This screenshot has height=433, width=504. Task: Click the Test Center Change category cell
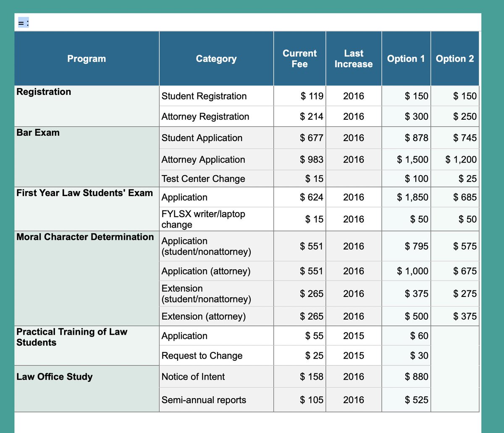pyautogui.click(x=203, y=178)
